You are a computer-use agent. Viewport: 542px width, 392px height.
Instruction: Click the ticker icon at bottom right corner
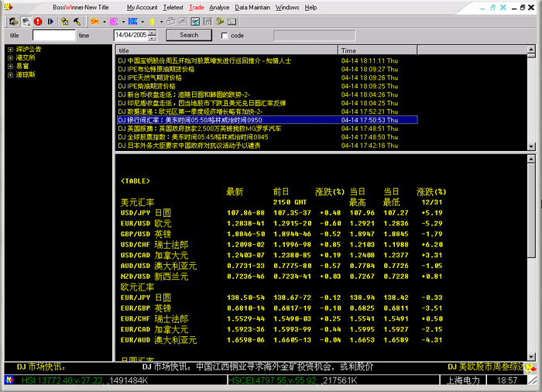pyautogui.click(x=531, y=368)
